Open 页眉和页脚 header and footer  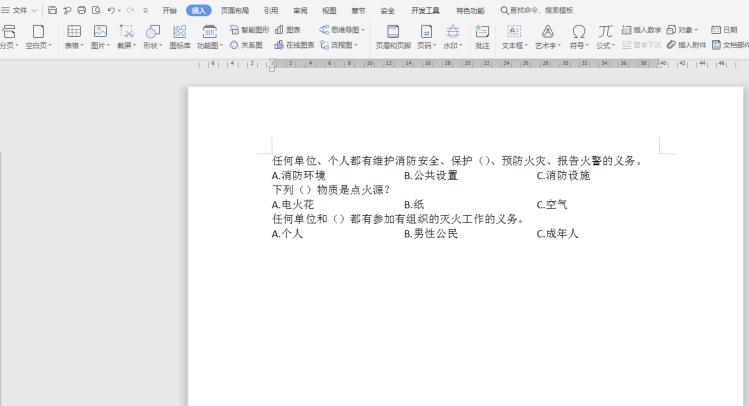(x=392, y=37)
